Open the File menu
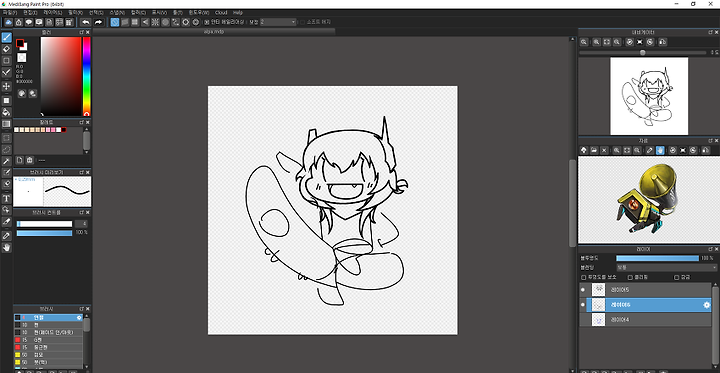Screen dimensions: 720x373 click(x=10, y=13)
